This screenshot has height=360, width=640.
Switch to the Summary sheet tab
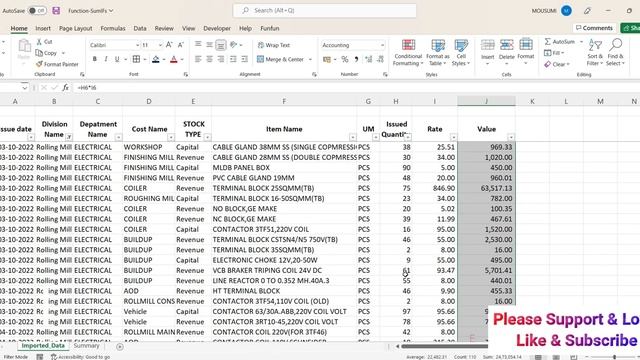tap(87, 346)
